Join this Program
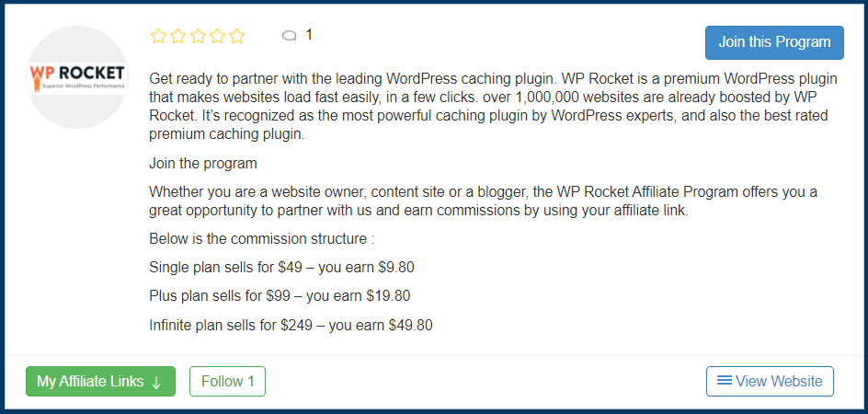 [774, 42]
